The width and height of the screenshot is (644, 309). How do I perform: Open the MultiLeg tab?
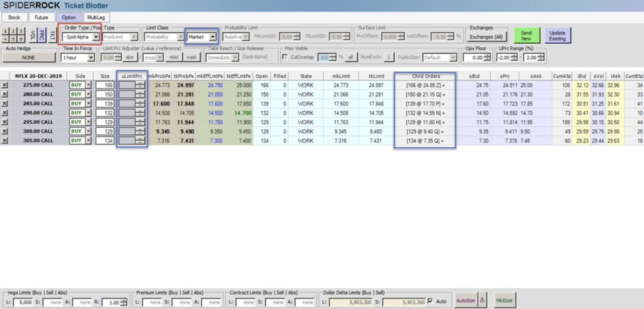pyautogui.click(x=96, y=17)
